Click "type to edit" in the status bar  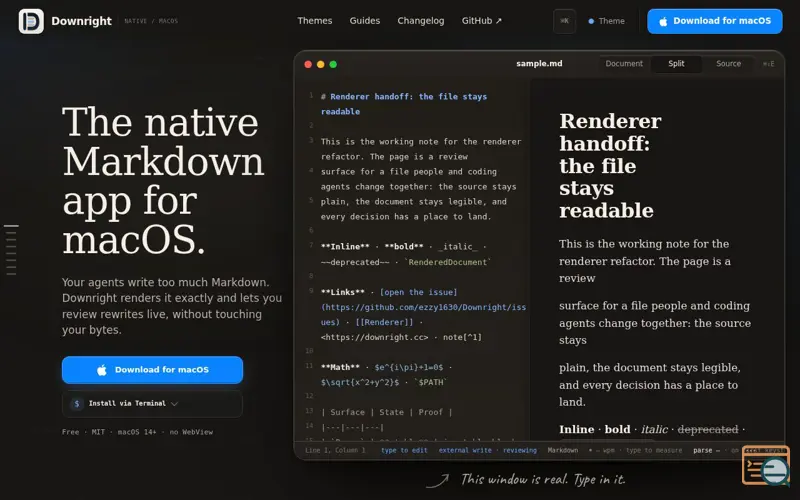[404, 450]
